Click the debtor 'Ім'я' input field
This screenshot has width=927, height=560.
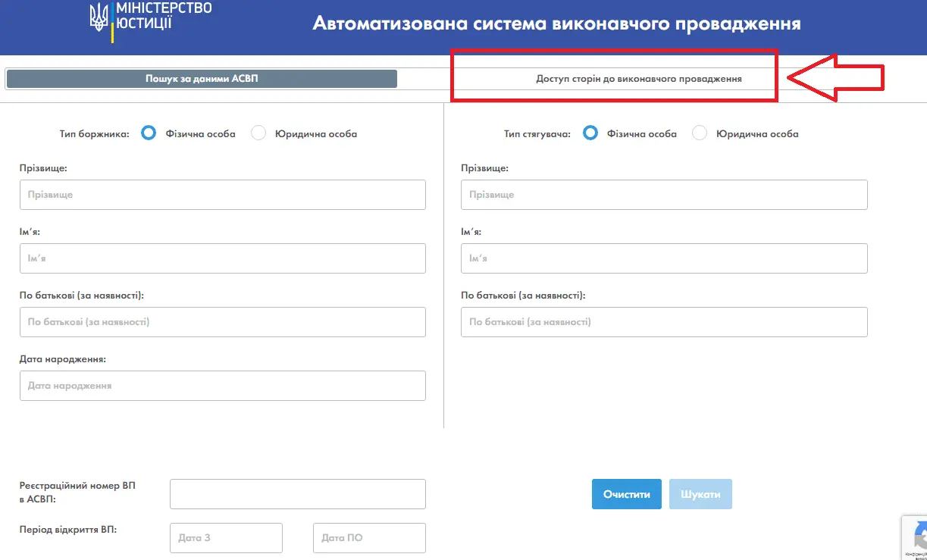click(222, 258)
